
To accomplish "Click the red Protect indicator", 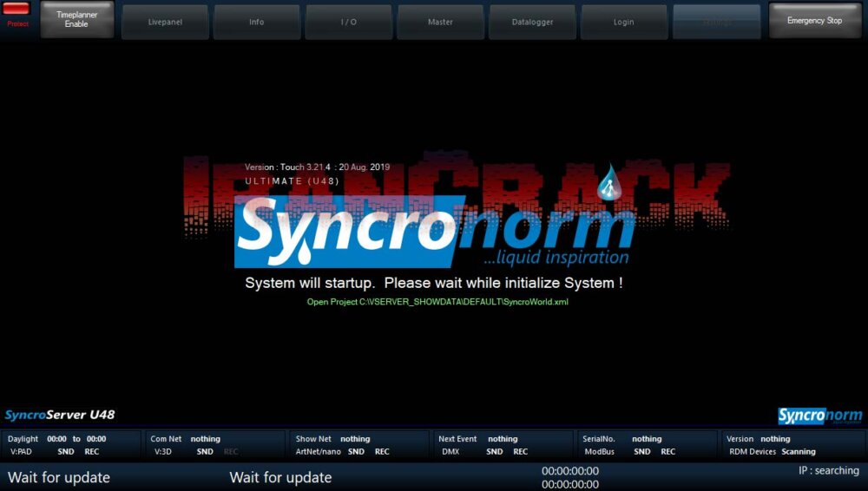I will 16,9.
